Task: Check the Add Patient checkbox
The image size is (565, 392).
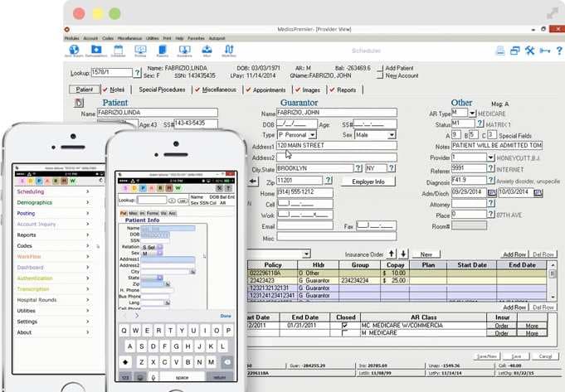Action: [379, 67]
